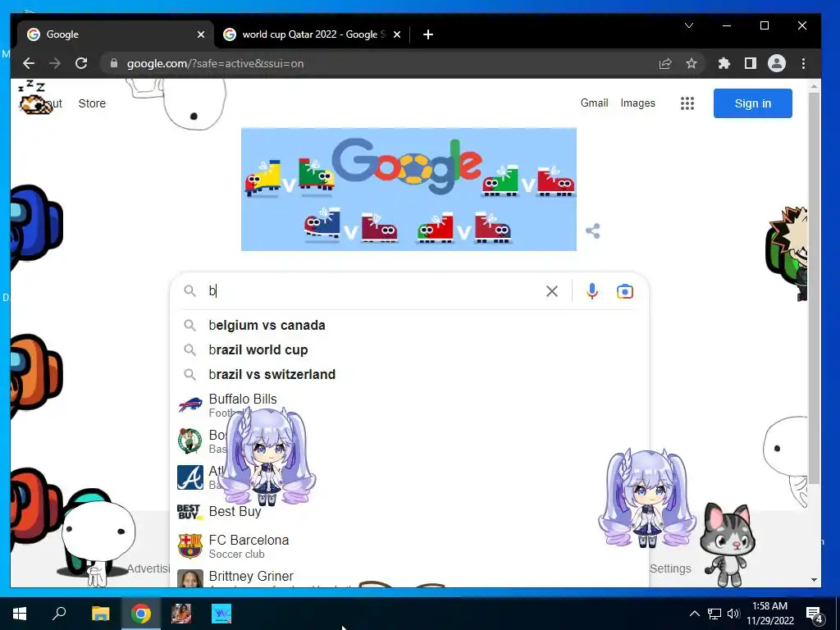Share this page using the share icon

pyautogui.click(x=664, y=63)
